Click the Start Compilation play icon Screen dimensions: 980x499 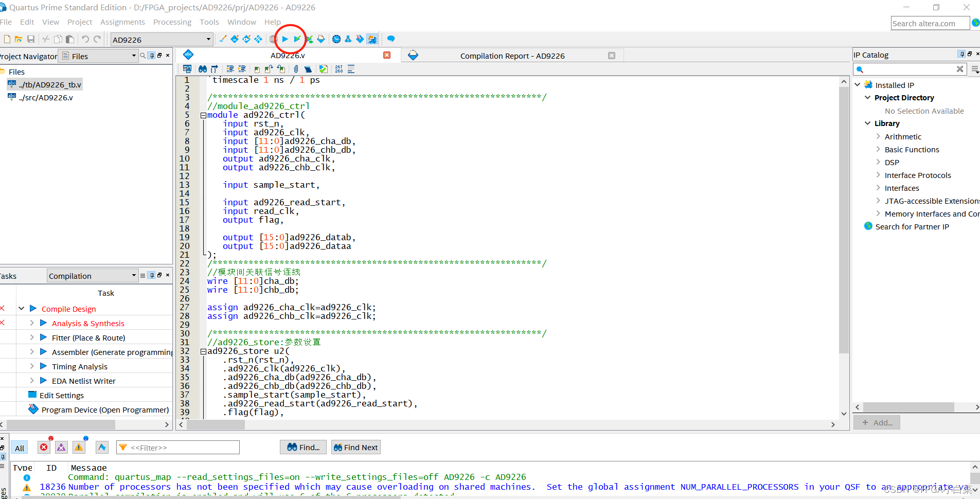(x=285, y=39)
